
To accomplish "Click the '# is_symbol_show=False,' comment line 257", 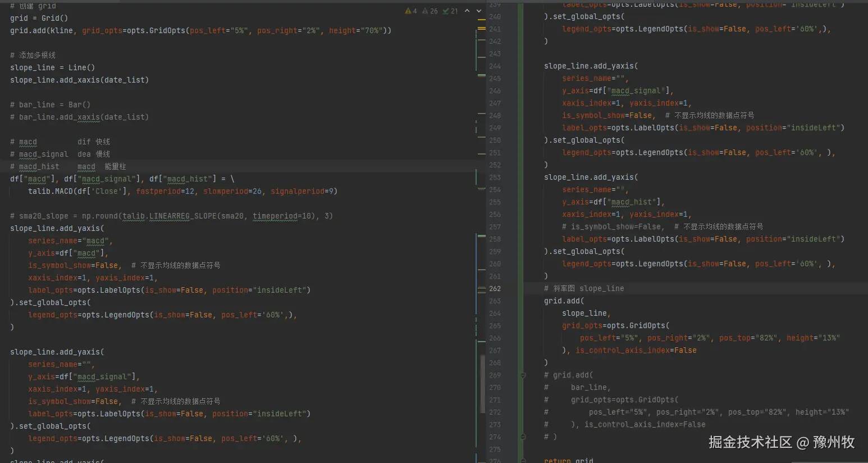I will tap(663, 226).
